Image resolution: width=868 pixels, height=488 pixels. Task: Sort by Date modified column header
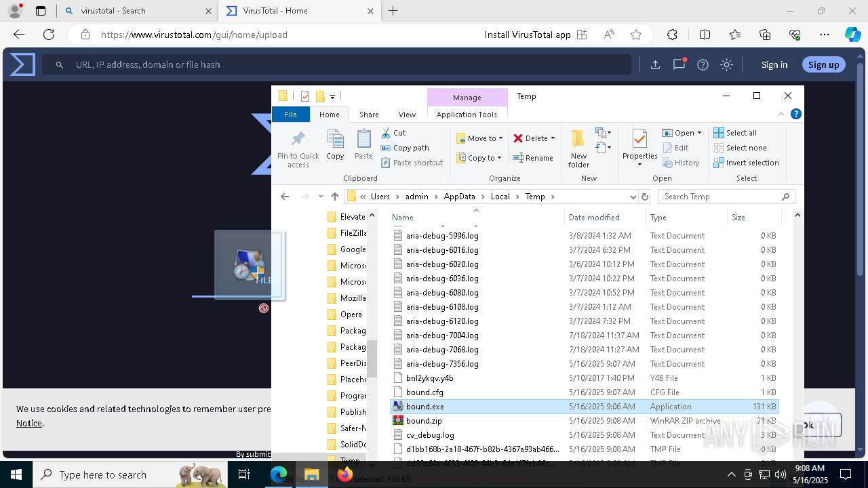point(605,218)
